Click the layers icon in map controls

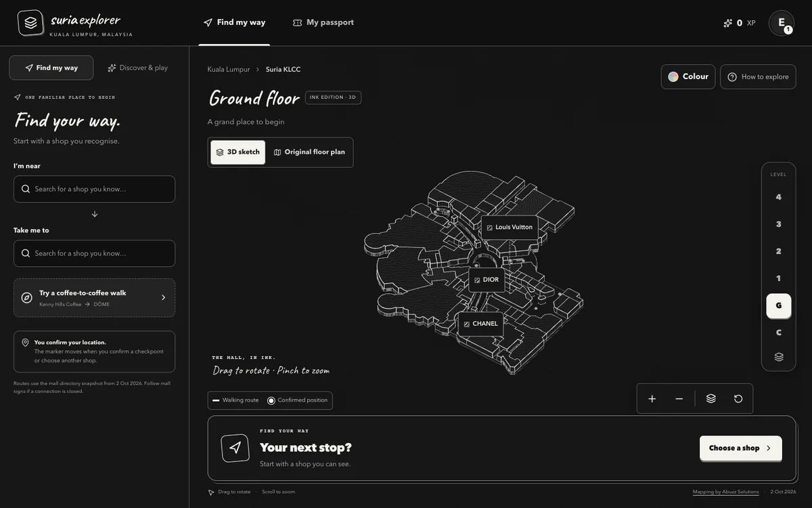coord(711,399)
